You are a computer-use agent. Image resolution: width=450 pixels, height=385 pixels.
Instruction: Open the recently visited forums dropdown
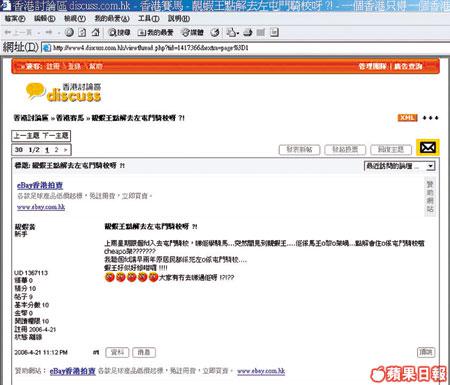(x=399, y=166)
